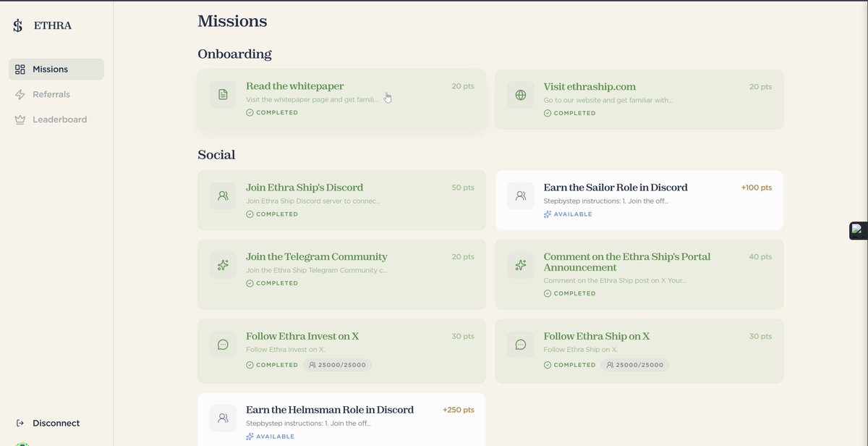868x446 pixels.
Task: Click the Ethra logo icon
Action: (x=18, y=26)
